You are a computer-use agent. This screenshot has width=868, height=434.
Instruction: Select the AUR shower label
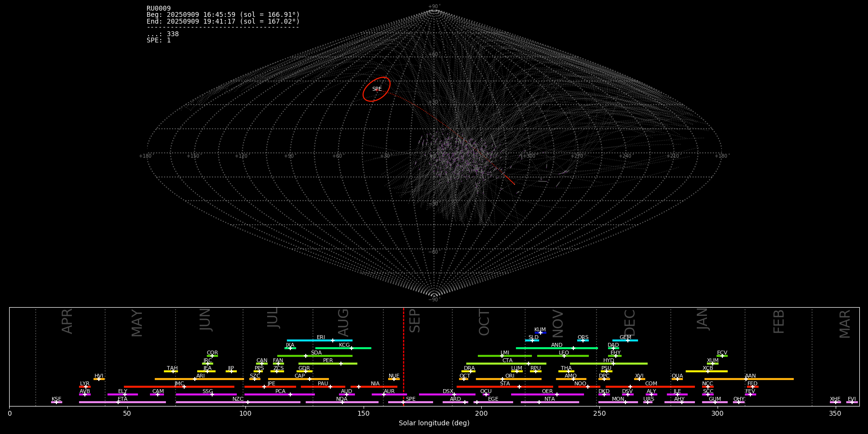pos(389,392)
